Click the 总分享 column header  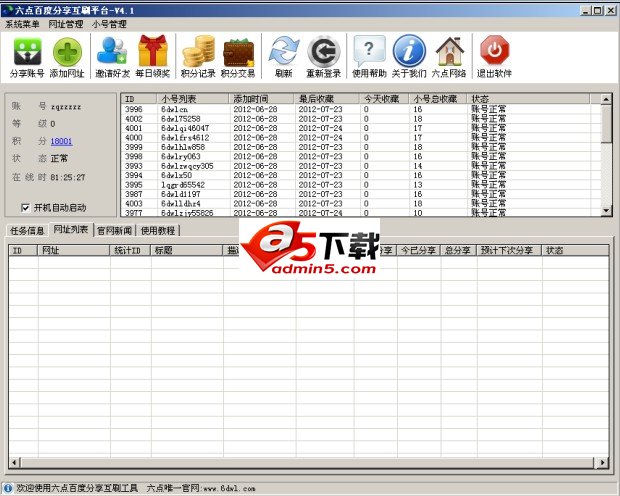(459, 250)
